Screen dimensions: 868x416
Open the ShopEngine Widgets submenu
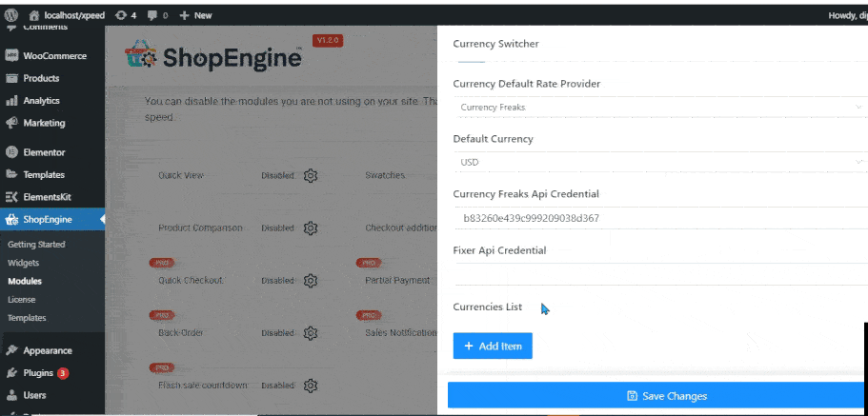[23, 263]
